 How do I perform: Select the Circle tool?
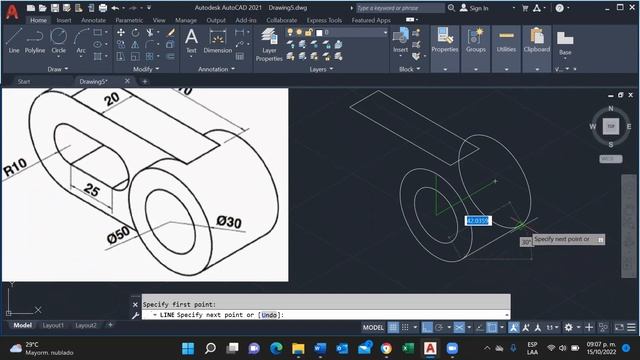coord(58,40)
